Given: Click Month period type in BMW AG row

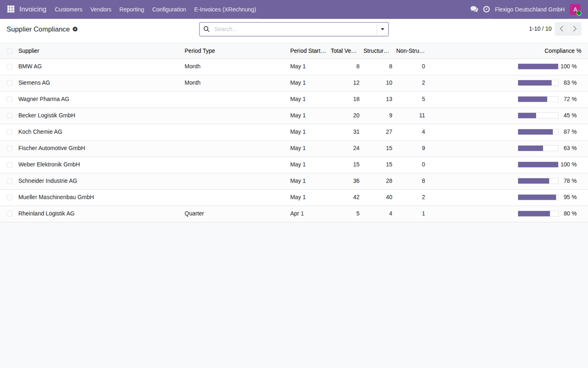Looking at the screenshot, I should coord(193,66).
